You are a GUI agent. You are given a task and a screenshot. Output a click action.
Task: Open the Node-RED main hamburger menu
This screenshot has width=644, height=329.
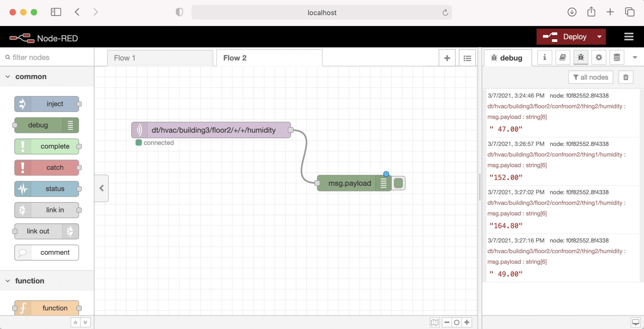coord(629,37)
